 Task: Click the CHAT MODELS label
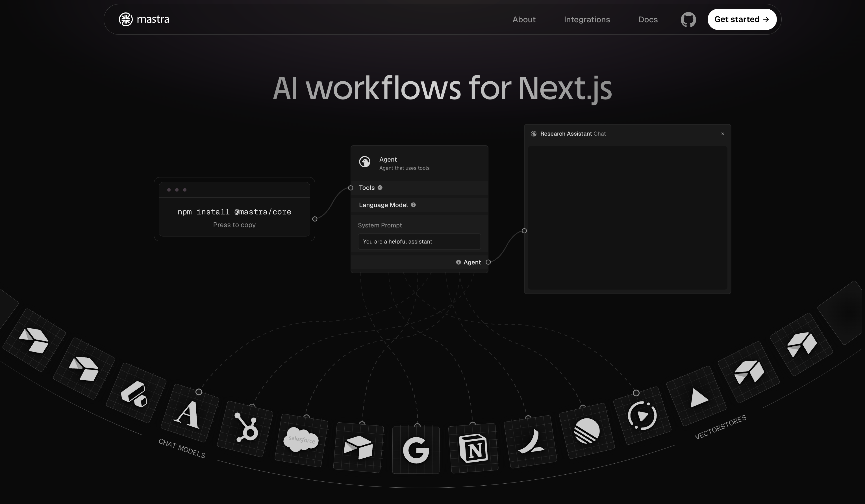(182, 448)
